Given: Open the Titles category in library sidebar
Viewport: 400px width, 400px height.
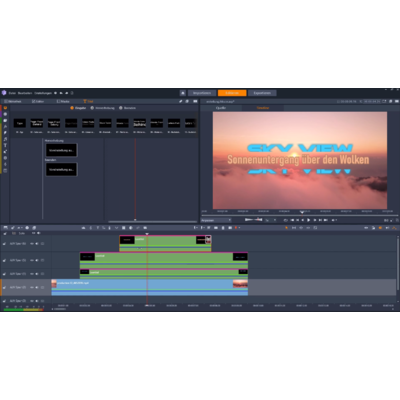Looking at the screenshot, I should (5, 145).
